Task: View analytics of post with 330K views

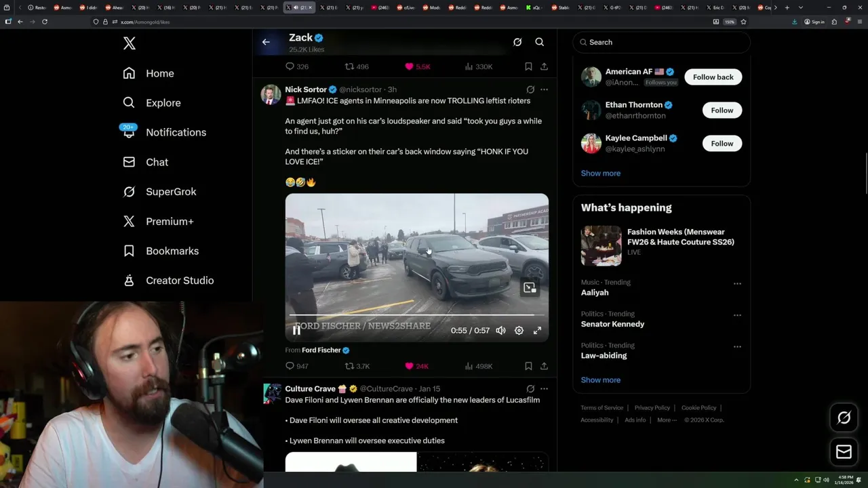Action: 478,66
